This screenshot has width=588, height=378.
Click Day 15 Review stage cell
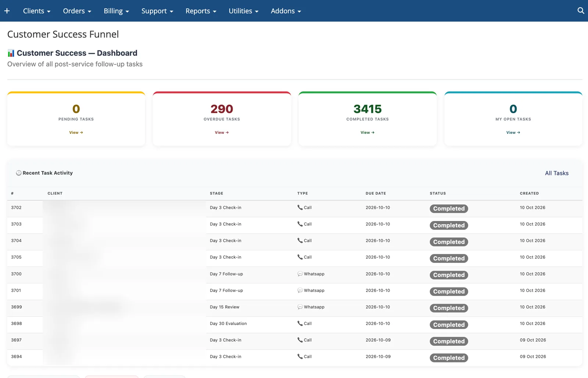(x=225, y=307)
